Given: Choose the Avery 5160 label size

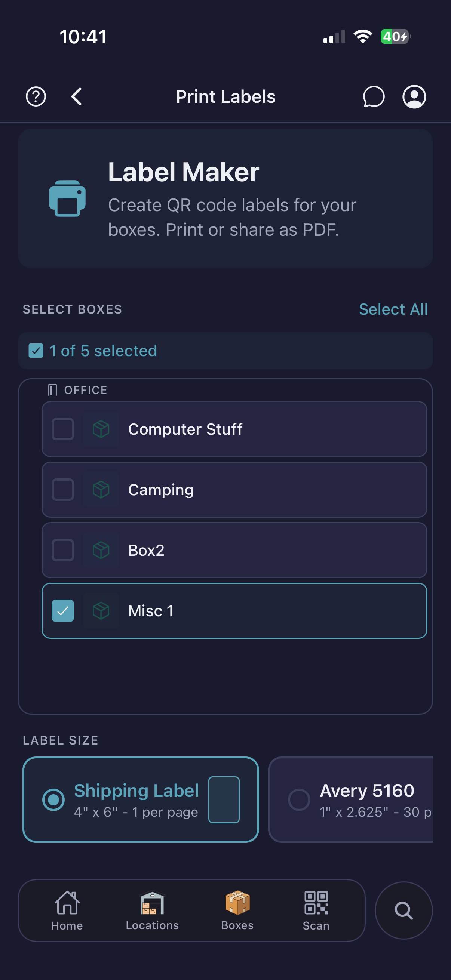Looking at the screenshot, I should coord(299,799).
